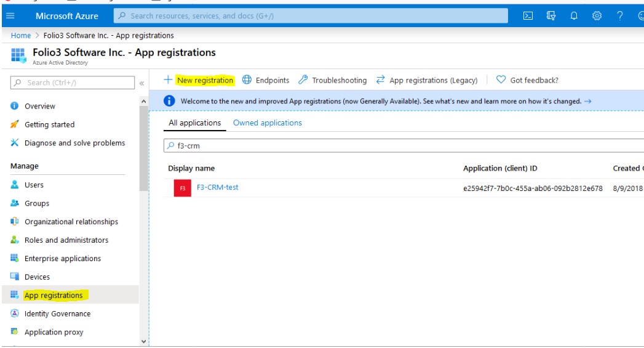Click the Overview info icon in sidebar
This screenshot has height=348, width=644.
click(14, 106)
